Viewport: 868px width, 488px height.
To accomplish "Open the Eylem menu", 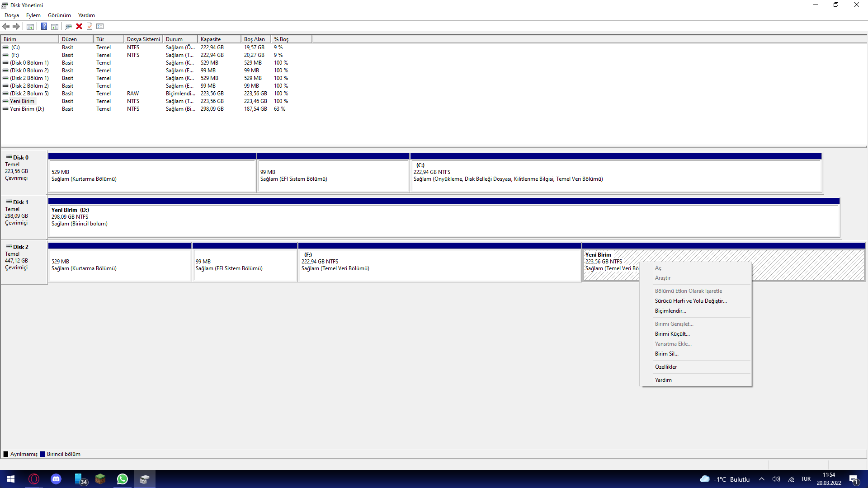I will (33, 15).
